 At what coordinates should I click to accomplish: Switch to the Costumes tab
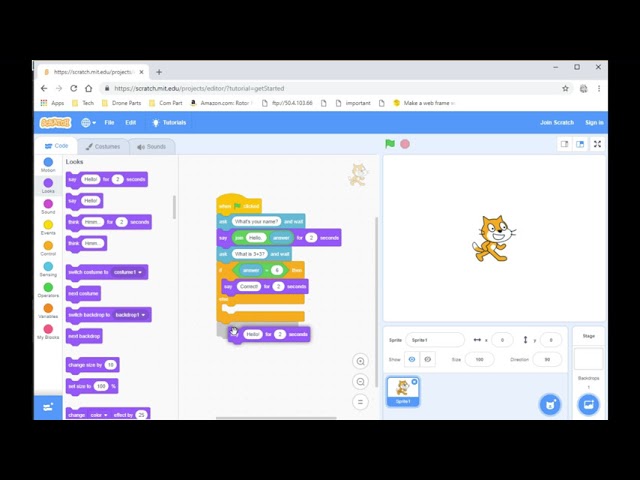(x=103, y=147)
